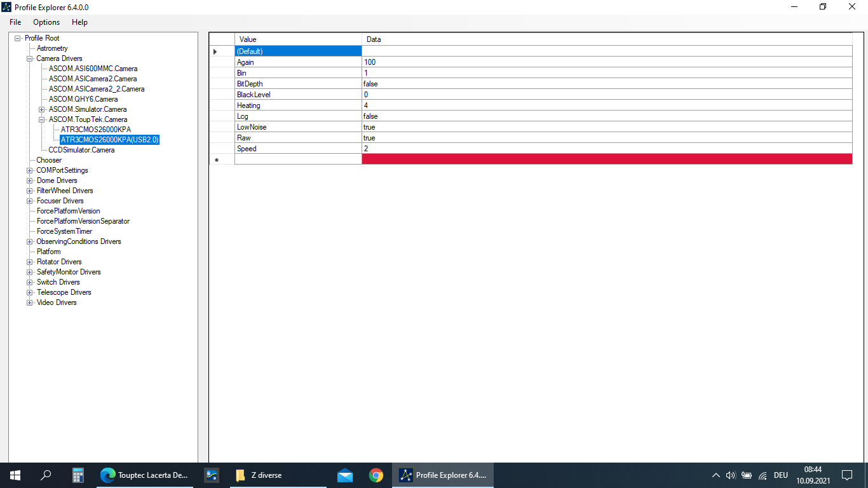Collapse the Camera Drivers node

coord(30,58)
